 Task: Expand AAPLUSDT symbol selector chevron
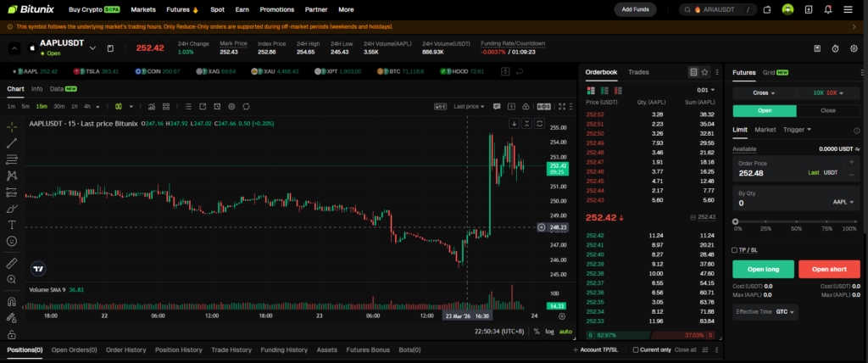[92, 48]
